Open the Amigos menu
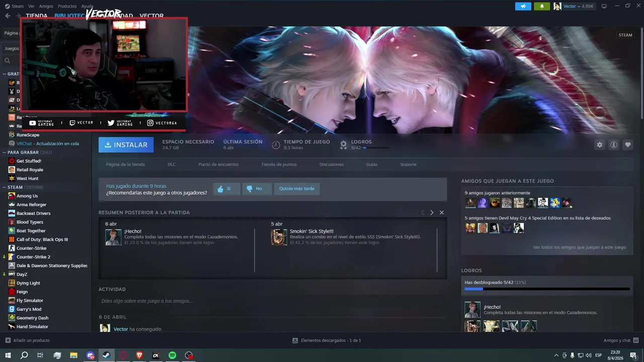The height and width of the screenshot is (362, 644). pyautogui.click(x=46, y=7)
